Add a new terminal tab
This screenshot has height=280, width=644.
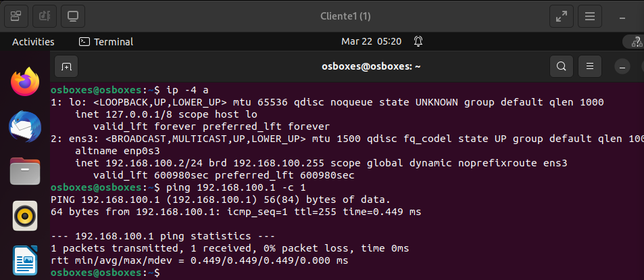point(66,66)
